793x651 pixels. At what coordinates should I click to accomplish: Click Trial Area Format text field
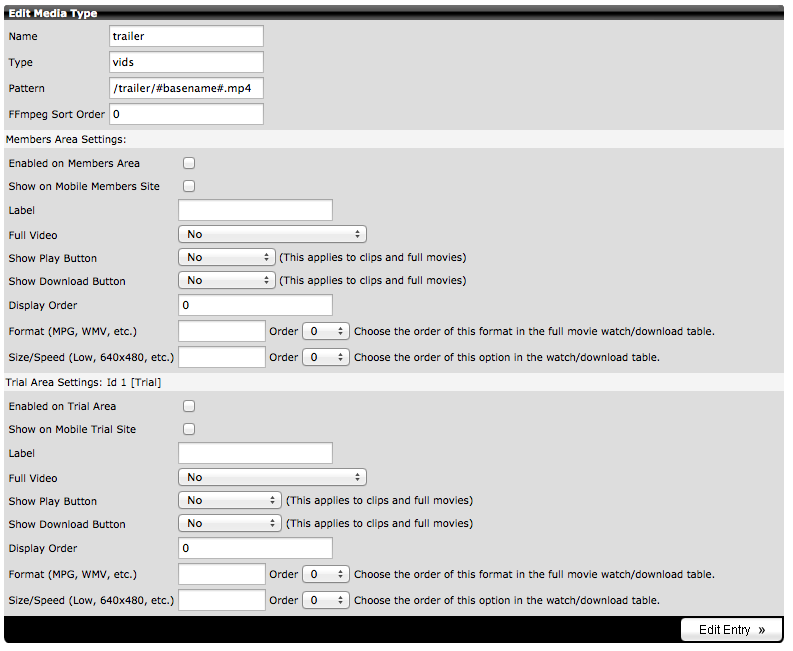pos(222,575)
